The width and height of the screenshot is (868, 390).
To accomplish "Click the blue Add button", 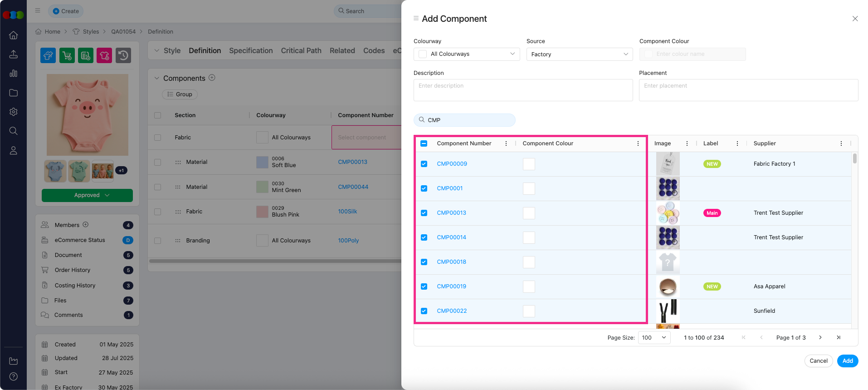I will 847,361.
